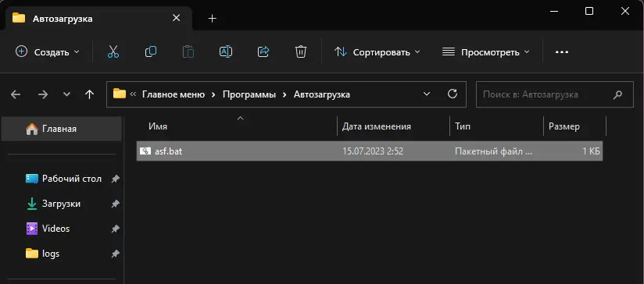The height and width of the screenshot is (284, 644).
Task: Minimize the Explorer window
Action: (553, 11)
